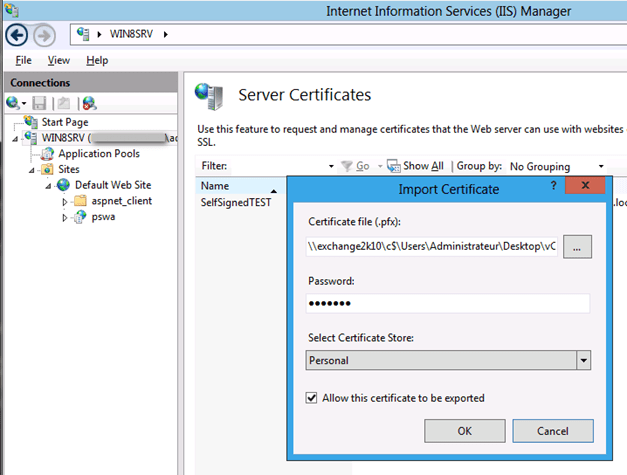
Task: Open the File menu
Action: point(23,61)
